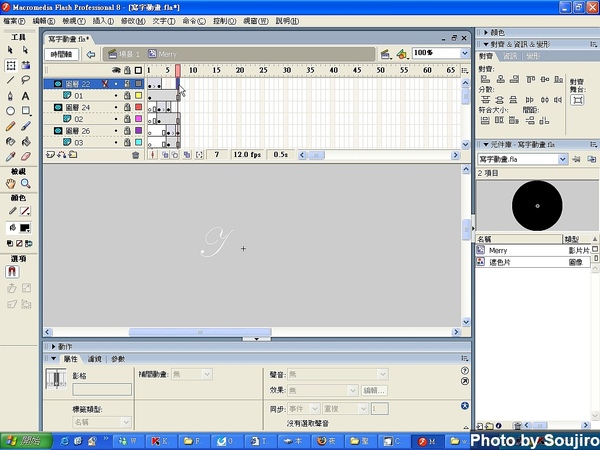This screenshot has height=450, width=600.
Task: Select the Text tool in the toolbox
Action: [25, 95]
